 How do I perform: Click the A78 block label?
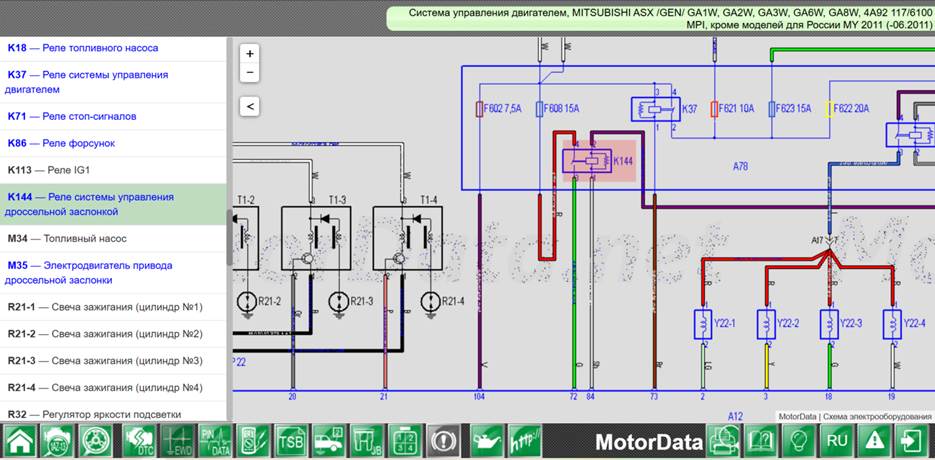tap(740, 167)
